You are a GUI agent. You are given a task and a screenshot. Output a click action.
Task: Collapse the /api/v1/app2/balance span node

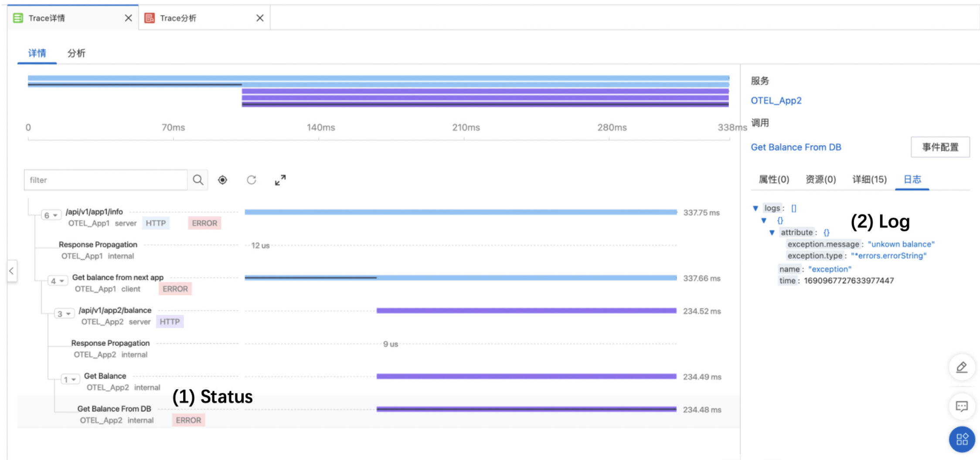click(x=64, y=314)
